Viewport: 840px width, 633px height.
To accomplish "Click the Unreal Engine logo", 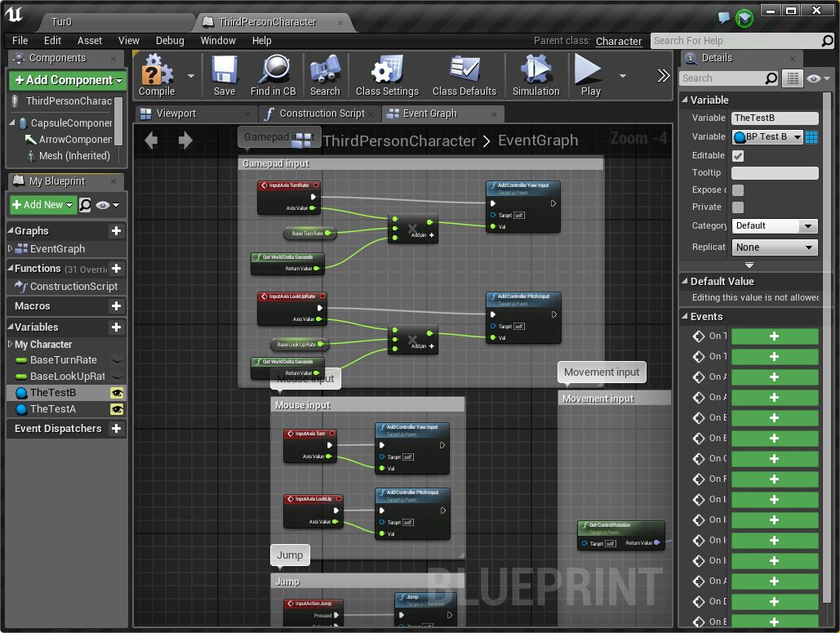I will [15, 15].
